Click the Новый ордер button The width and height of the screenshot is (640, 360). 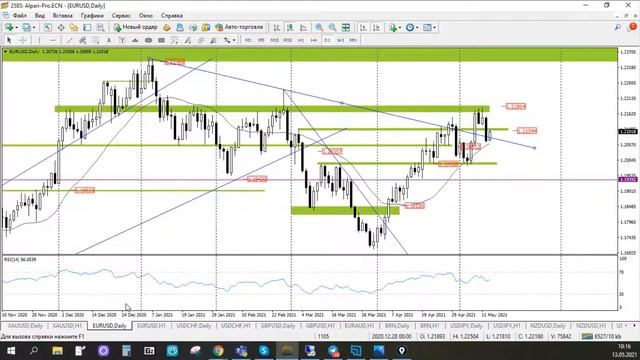136,27
